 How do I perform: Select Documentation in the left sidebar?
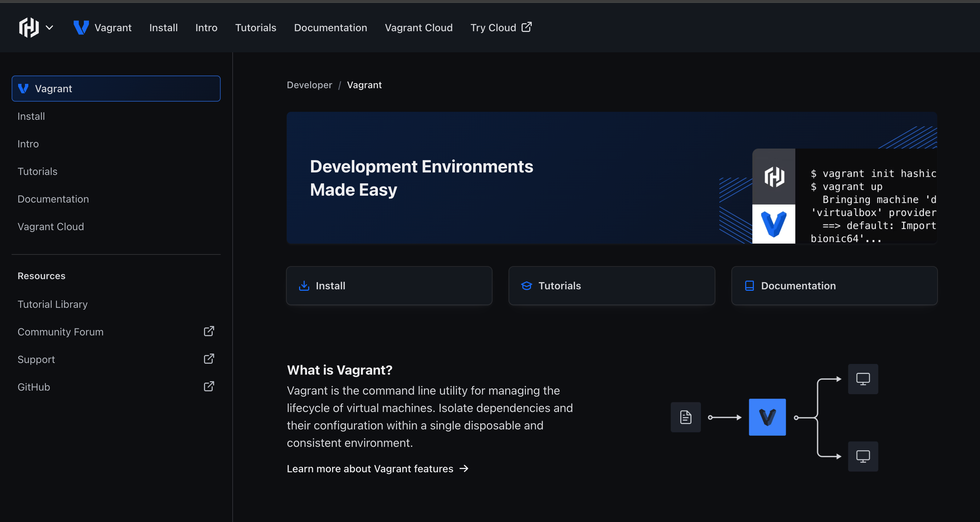tap(53, 199)
